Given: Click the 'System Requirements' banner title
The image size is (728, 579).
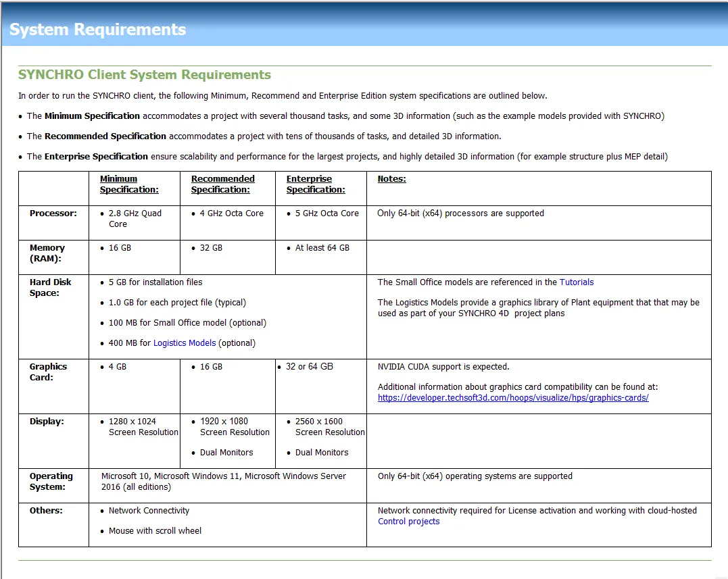Looking at the screenshot, I should tap(97, 29).
